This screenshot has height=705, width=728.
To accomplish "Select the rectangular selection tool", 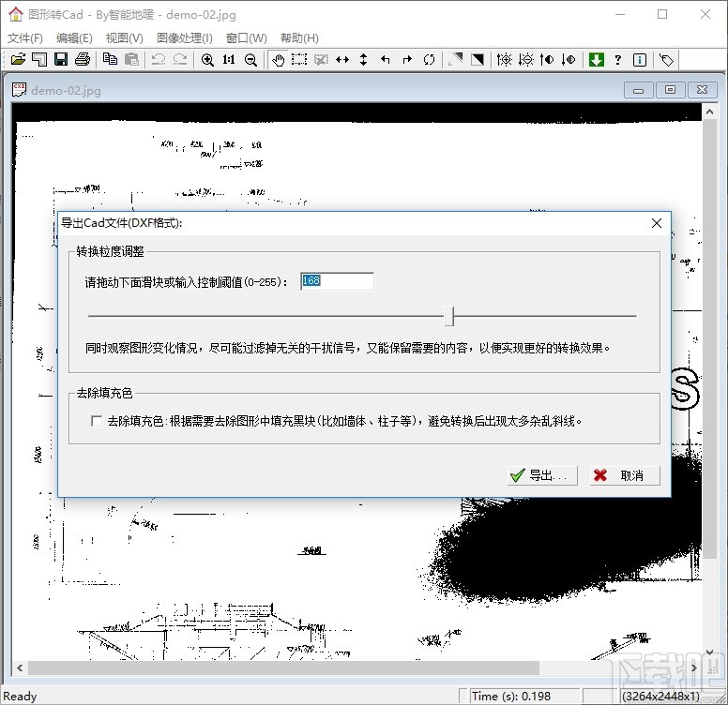I will pyautogui.click(x=299, y=59).
